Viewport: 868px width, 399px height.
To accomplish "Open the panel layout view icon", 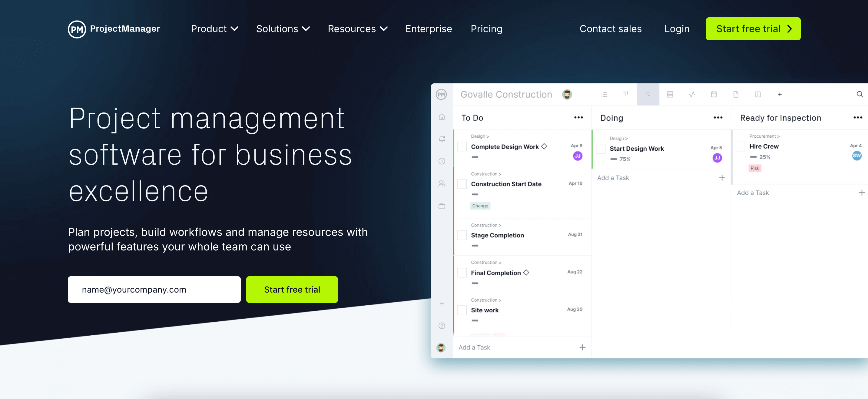I will 757,94.
